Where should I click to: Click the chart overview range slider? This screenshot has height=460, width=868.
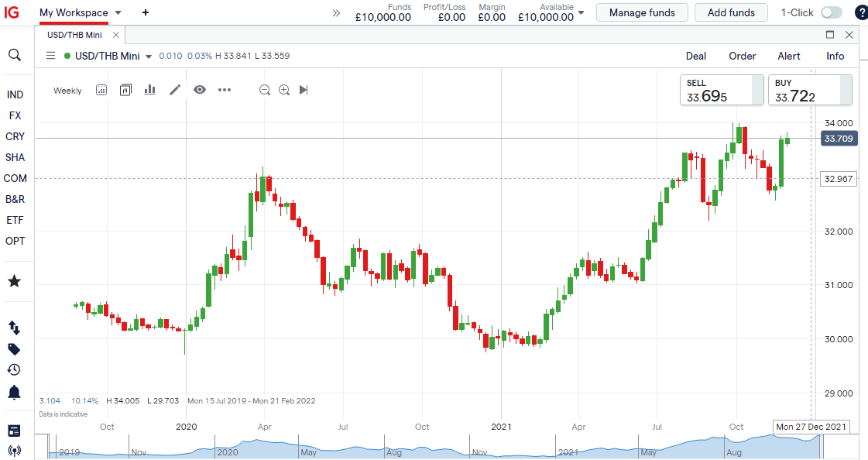click(x=434, y=448)
